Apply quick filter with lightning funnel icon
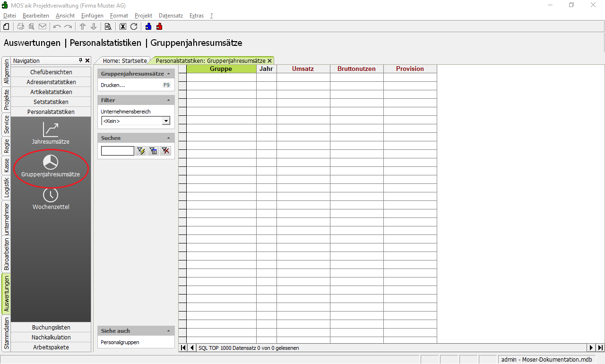Screen dimensions: 605x364 pos(141,151)
